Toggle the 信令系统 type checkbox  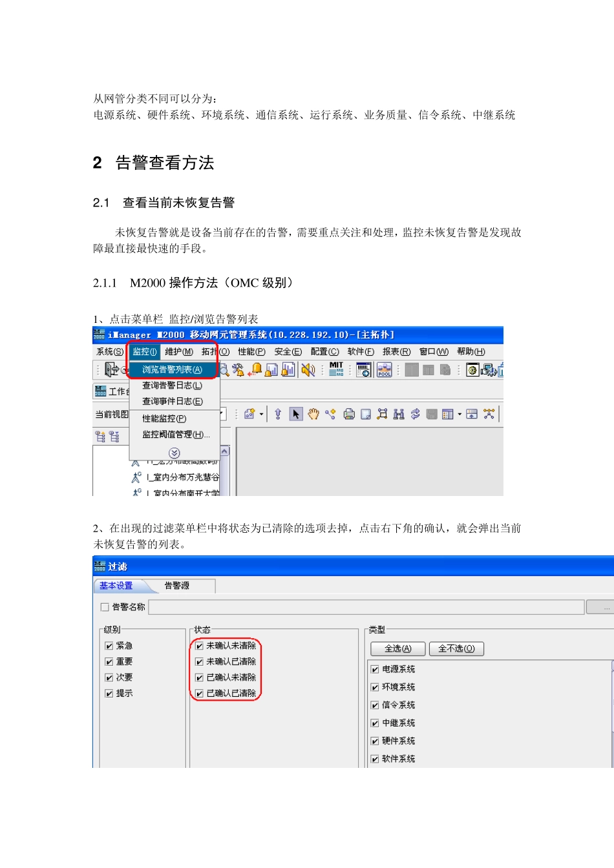pyautogui.click(x=375, y=705)
